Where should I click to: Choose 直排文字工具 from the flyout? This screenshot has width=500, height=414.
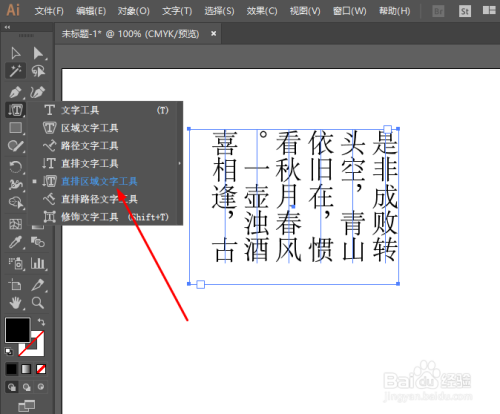[105, 163]
